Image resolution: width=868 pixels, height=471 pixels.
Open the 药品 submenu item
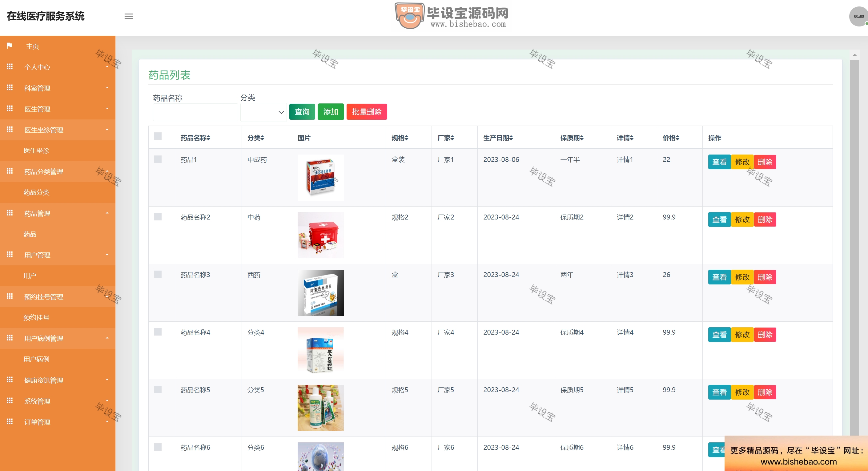[30, 234]
